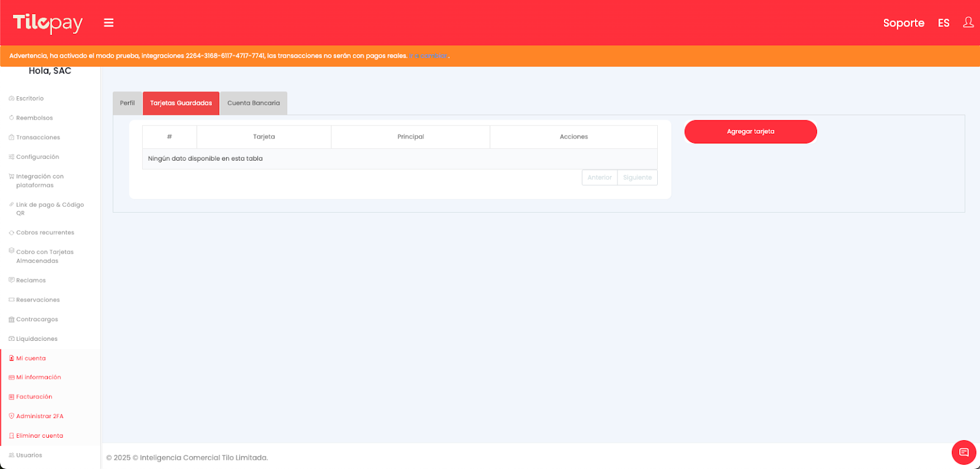Sort table by the Tarjeta column header

264,137
